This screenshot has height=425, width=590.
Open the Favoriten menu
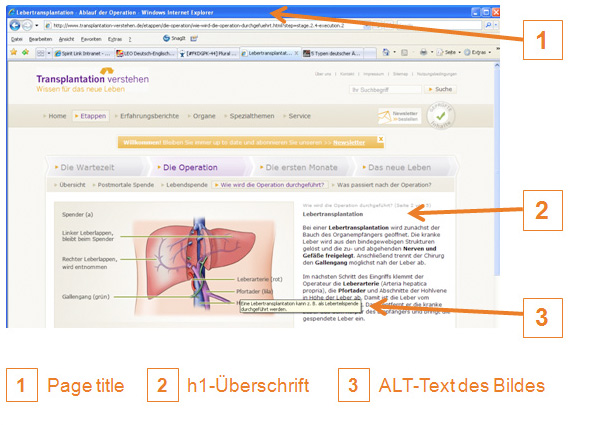tap(91, 39)
